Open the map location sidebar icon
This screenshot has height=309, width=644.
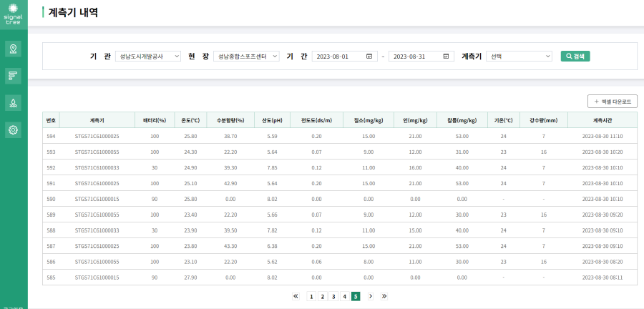[x=13, y=49]
